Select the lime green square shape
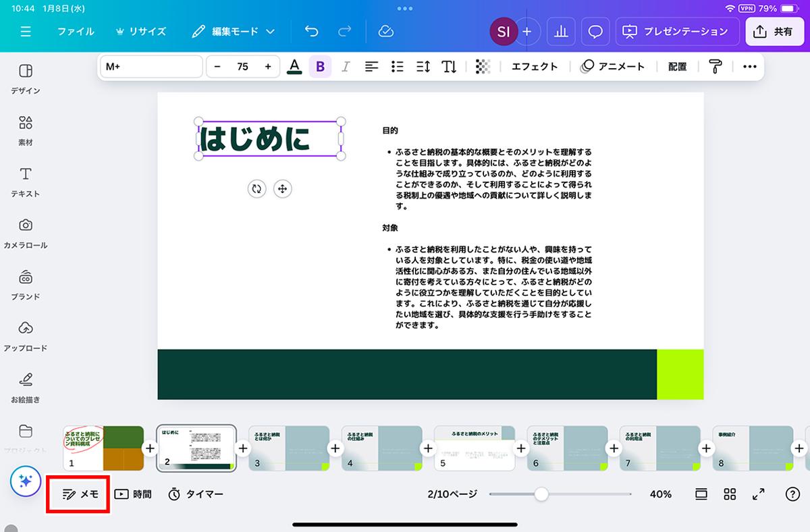Image resolution: width=810 pixels, height=532 pixels. point(680,375)
